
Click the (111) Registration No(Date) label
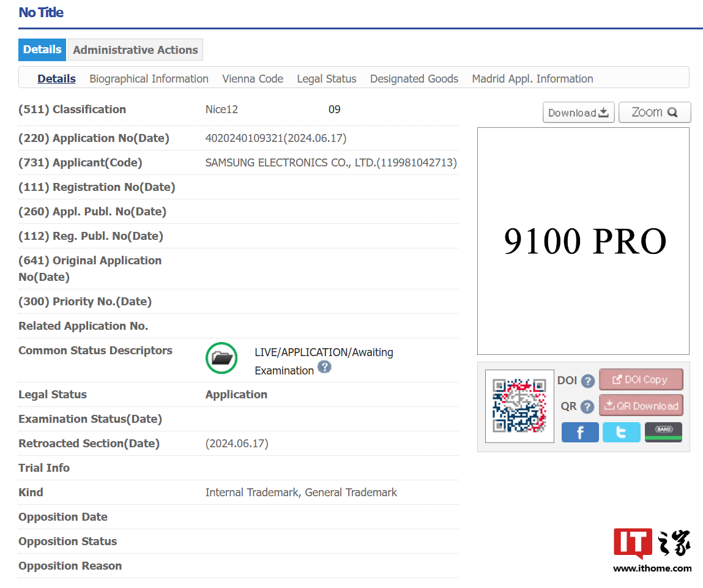pos(97,187)
